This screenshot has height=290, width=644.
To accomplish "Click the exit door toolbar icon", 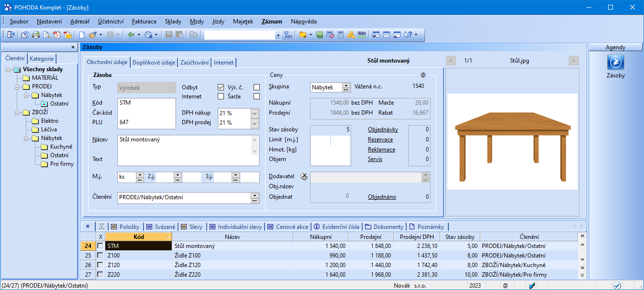I will (x=11, y=35).
